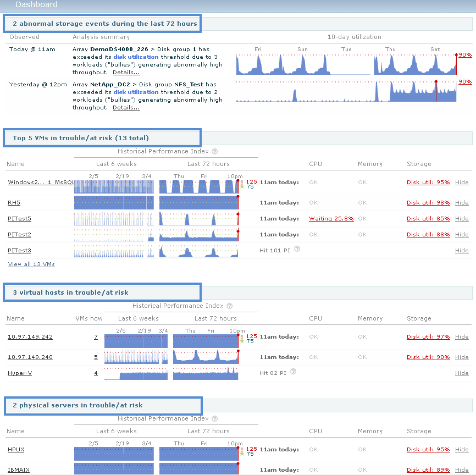
Task: Open the RH5 VM entry
Action: coord(14,202)
